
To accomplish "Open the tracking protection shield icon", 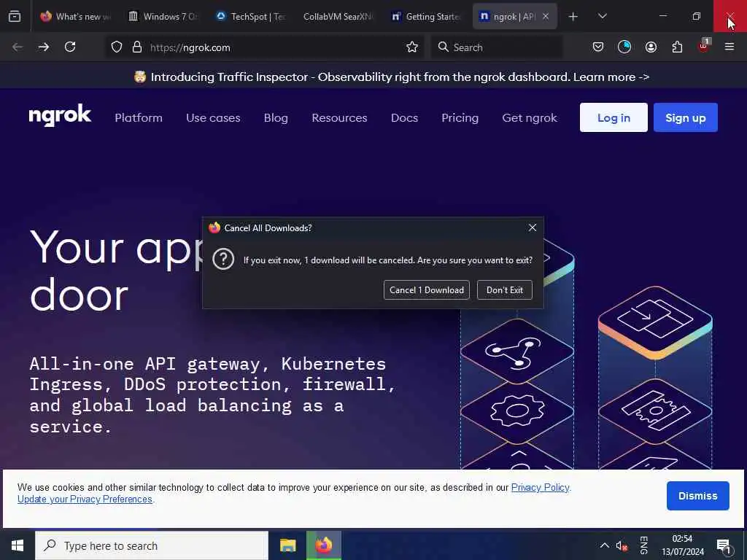I will 117,47.
